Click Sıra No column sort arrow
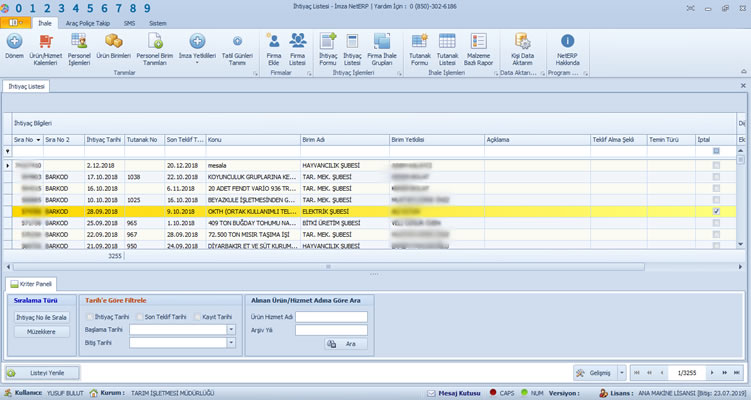 (x=38, y=140)
